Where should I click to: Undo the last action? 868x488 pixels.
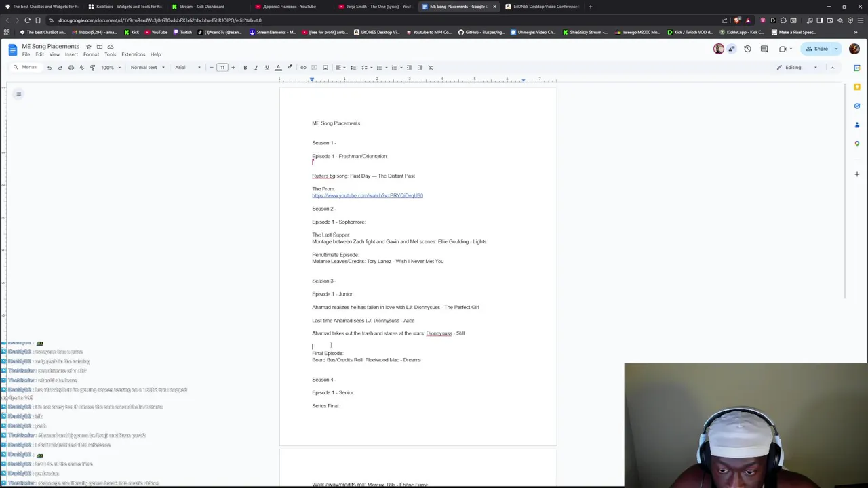(49, 68)
